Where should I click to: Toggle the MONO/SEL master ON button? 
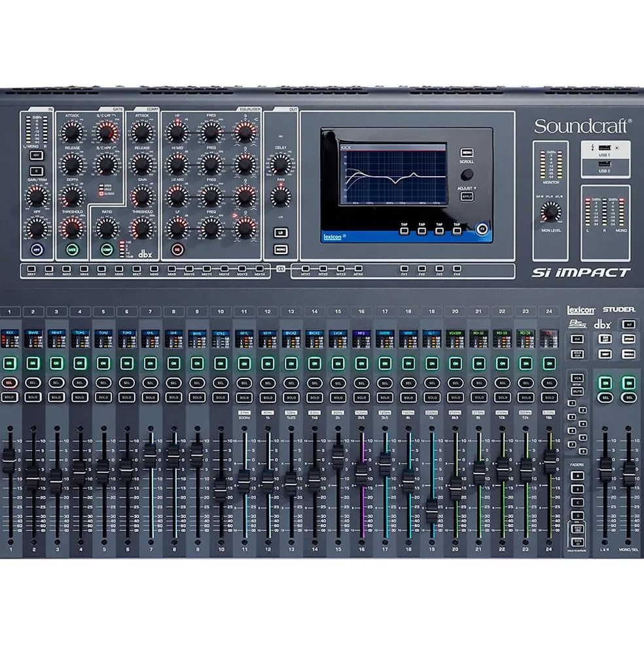pyautogui.click(x=629, y=383)
